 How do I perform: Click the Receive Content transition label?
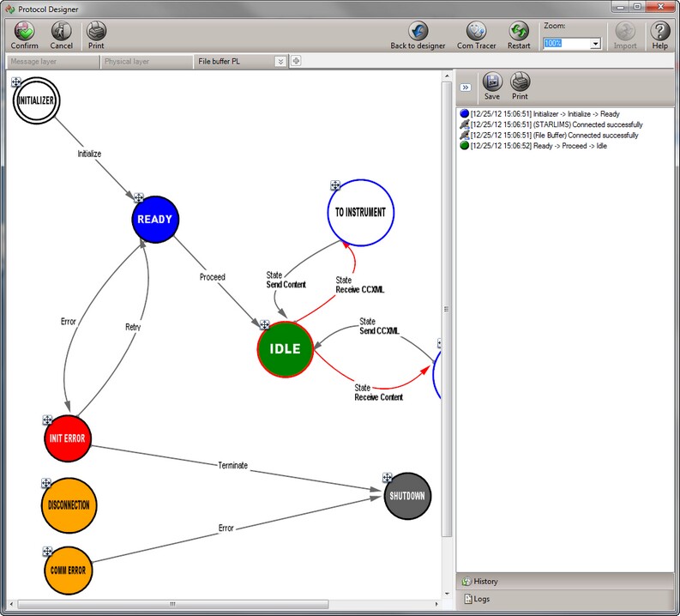pos(379,397)
